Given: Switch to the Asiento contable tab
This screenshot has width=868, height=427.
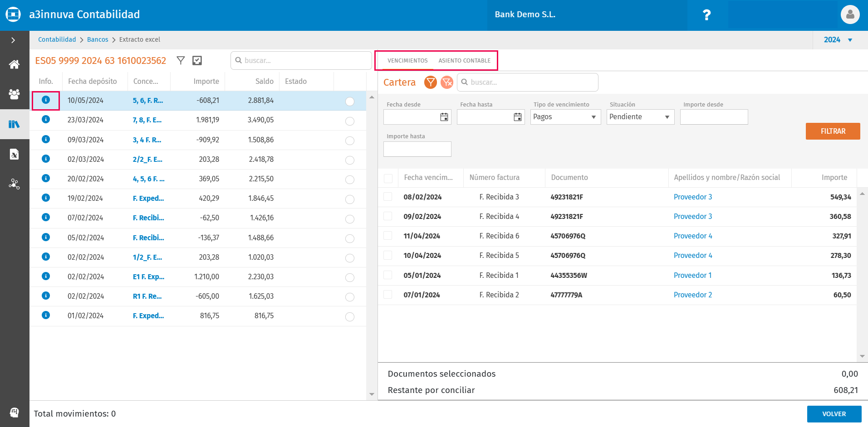Looking at the screenshot, I should click(464, 60).
